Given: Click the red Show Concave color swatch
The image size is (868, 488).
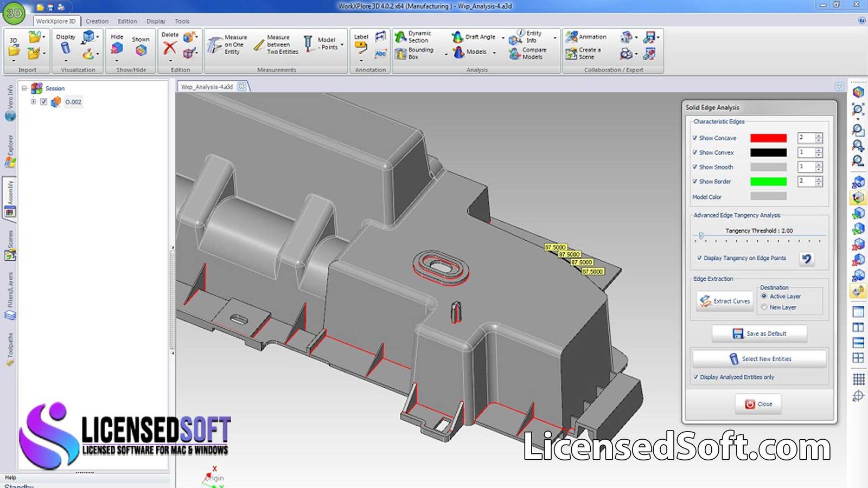Looking at the screenshot, I should click(768, 138).
